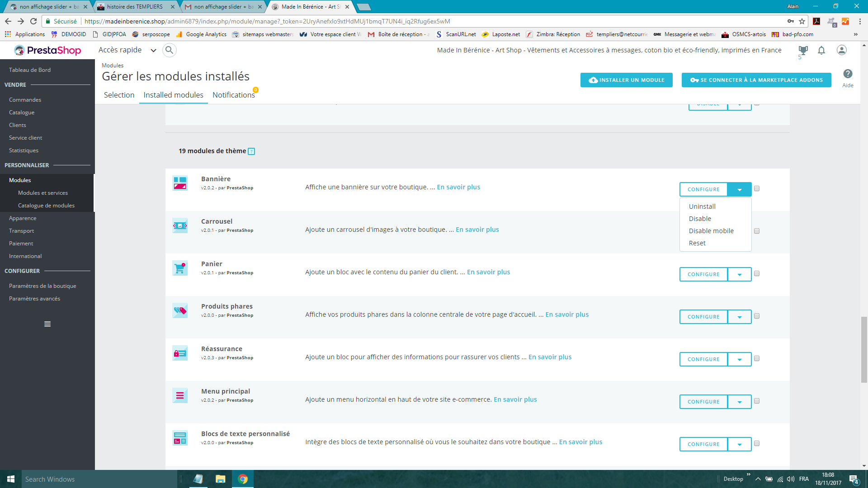This screenshot has width=868, height=488.
Task: Open Commandes in the sidebar
Action: click(25, 100)
